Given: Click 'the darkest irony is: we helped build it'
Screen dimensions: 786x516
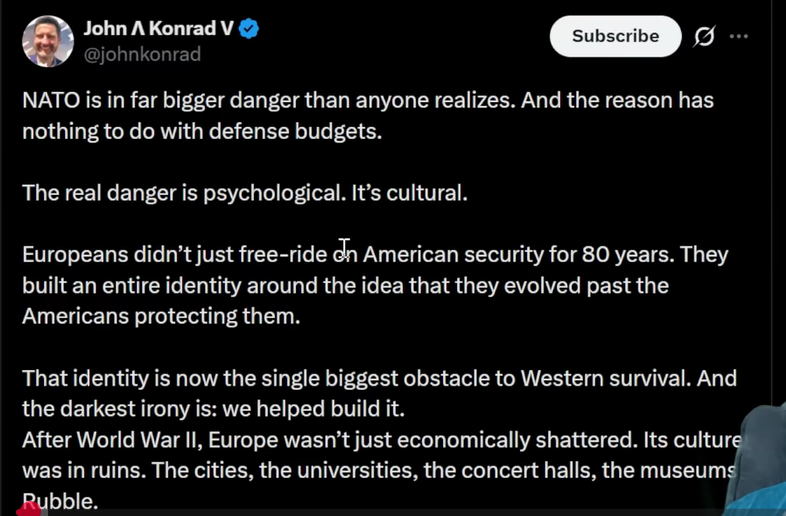Looking at the screenshot, I should click(213, 409).
